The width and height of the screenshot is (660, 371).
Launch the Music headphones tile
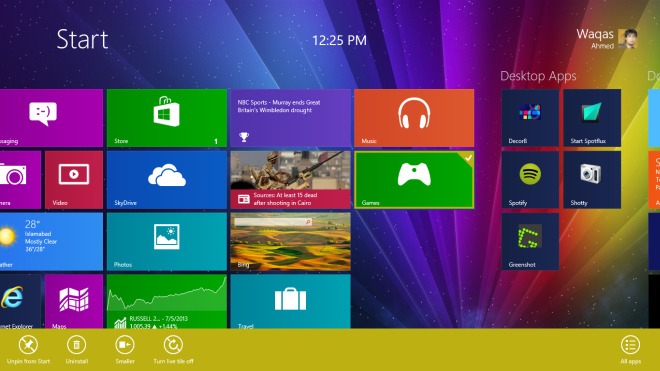click(414, 118)
